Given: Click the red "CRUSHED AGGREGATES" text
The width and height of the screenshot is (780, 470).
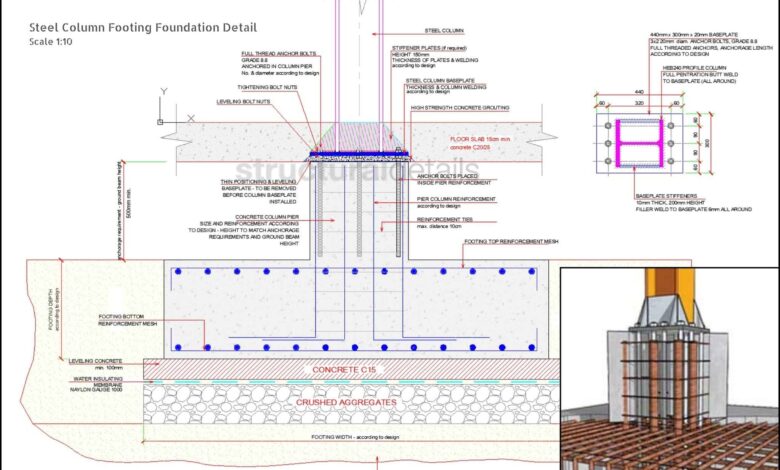Looking at the screenshot, I should [x=346, y=402].
